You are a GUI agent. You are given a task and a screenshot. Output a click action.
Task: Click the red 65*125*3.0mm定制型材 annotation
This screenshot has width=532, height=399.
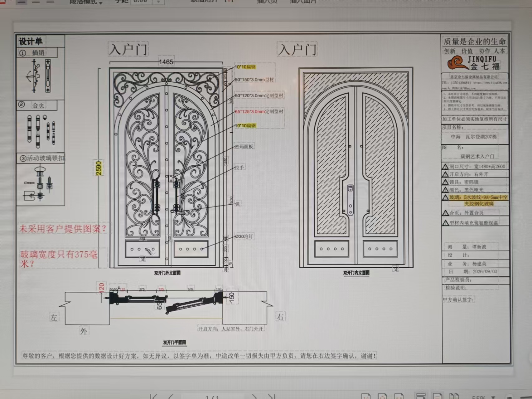click(x=259, y=111)
